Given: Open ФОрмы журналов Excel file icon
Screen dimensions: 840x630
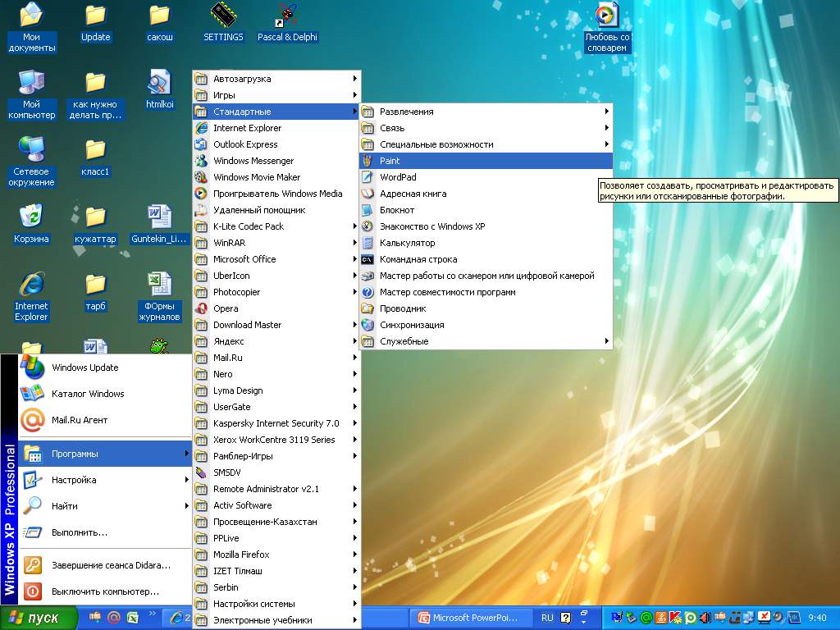Looking at the screenshot, I should coord(159,285).
